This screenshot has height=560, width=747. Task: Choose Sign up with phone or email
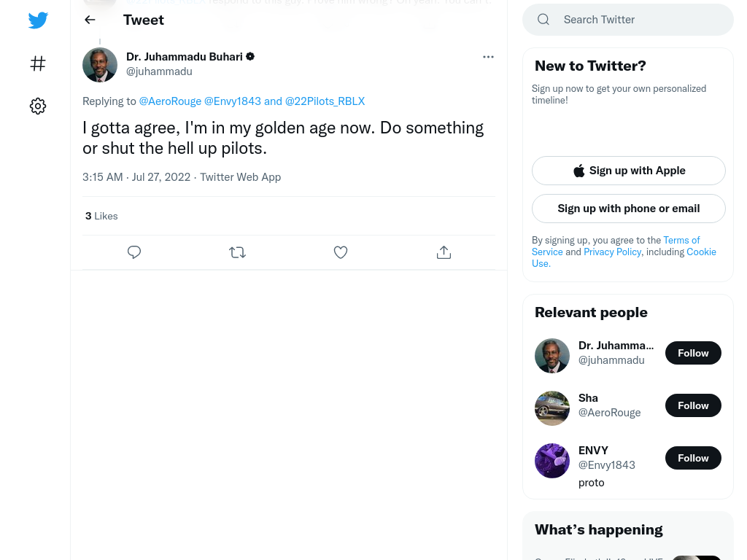point(628,209)
